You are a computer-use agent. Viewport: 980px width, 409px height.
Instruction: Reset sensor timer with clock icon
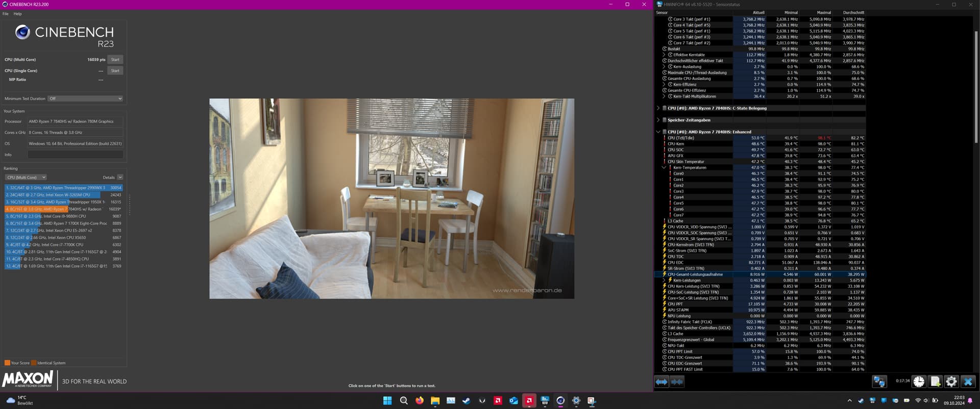coord(919,381)
